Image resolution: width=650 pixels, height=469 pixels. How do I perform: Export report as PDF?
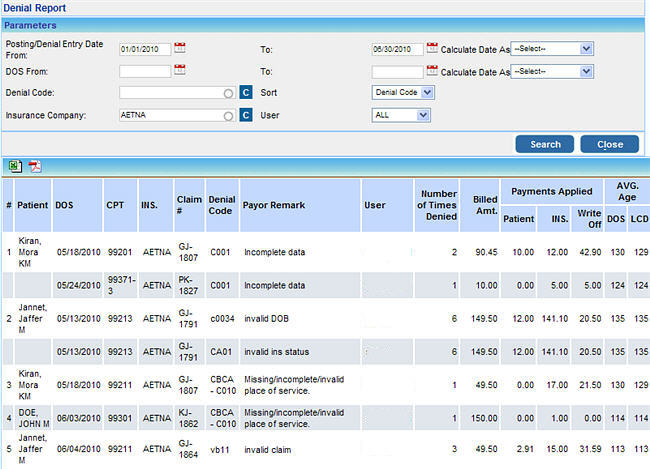pos(33,166)
